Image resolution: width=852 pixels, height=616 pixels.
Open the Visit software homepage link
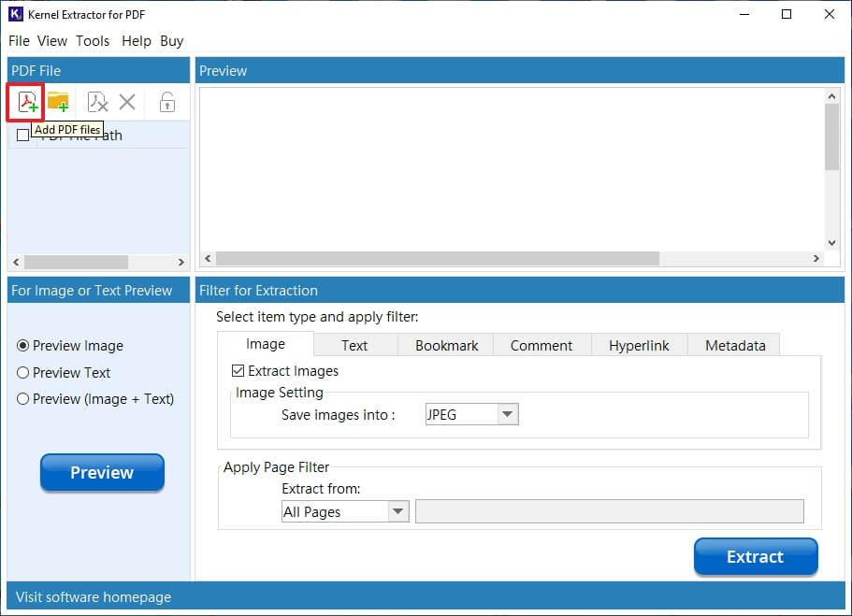click(94, 597)
